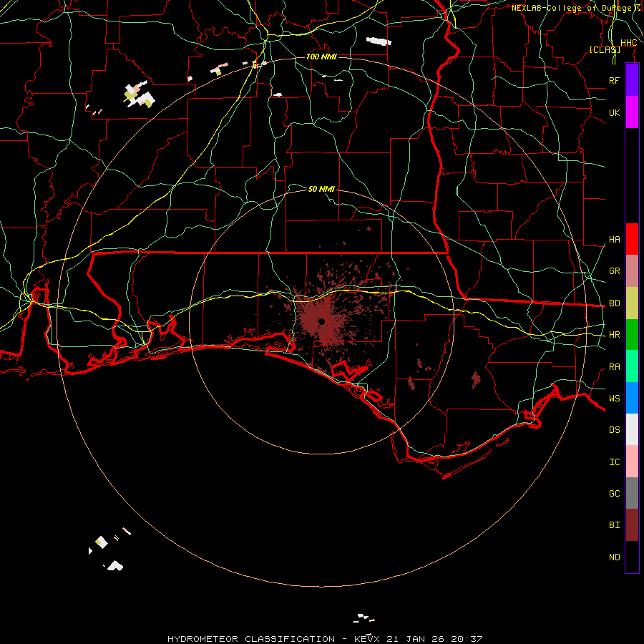Click the ND black legend swatch
Viewport: 644px width, 644px height.
(x=632, y=557)
